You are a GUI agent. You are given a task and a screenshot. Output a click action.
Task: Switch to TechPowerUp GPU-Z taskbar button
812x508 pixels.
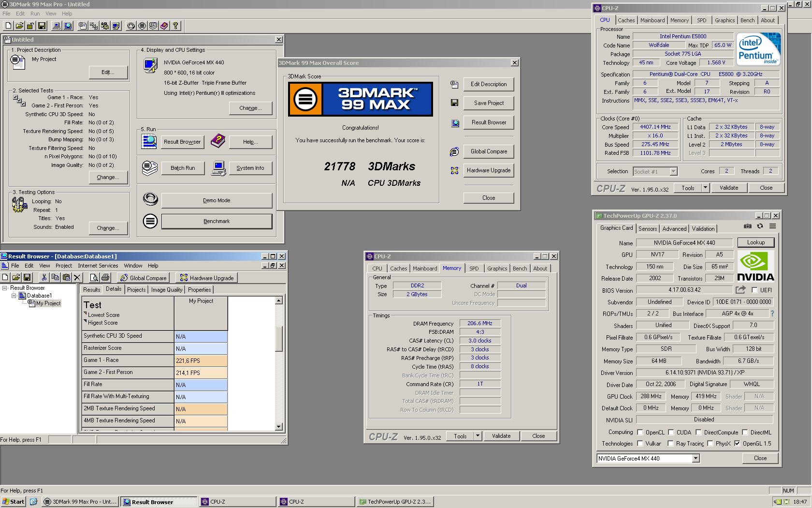click(395, 502)
